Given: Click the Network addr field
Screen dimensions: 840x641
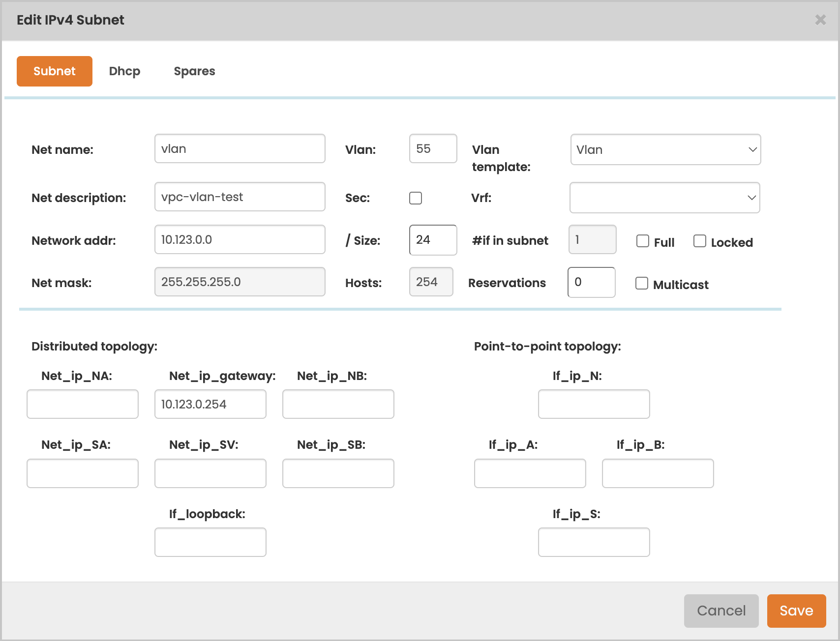Looking at the screenshot, I should coord(240,239).
